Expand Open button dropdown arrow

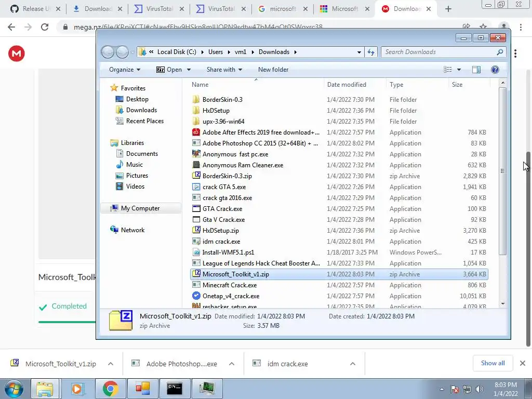(189, 70)
